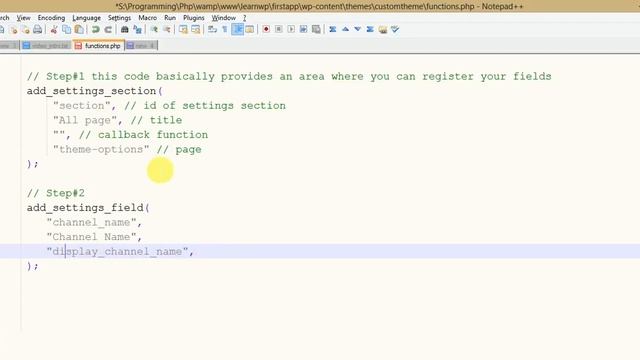Screen dimensions: 640x360
Task: Zoom in on the editor text
Action: 154,29
